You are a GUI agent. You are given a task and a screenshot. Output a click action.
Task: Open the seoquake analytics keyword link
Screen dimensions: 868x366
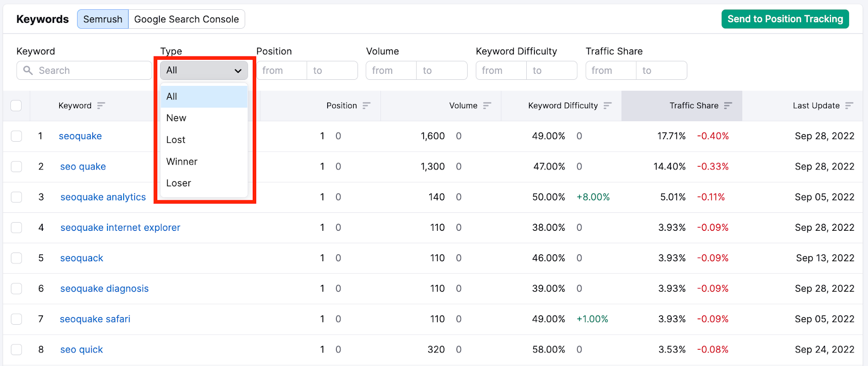point(103,197)
